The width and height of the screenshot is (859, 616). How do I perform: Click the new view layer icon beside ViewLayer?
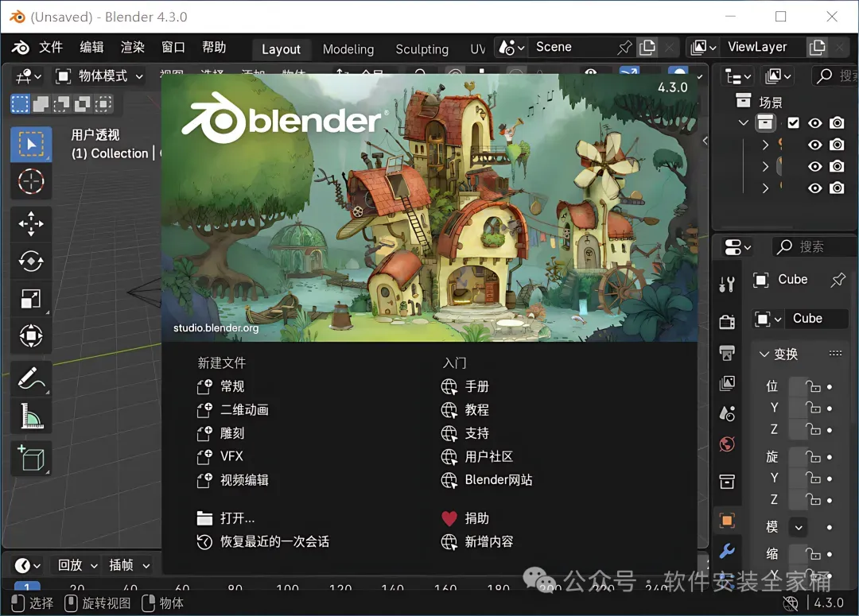click(x=817, y=48)
